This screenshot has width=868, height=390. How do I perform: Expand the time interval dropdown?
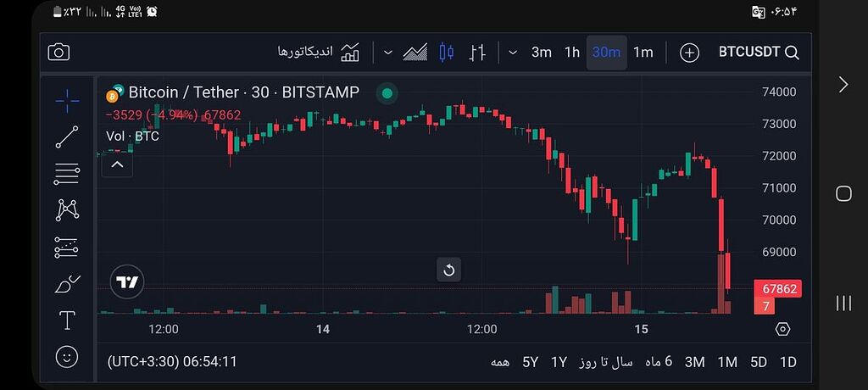tap(513, 53)
